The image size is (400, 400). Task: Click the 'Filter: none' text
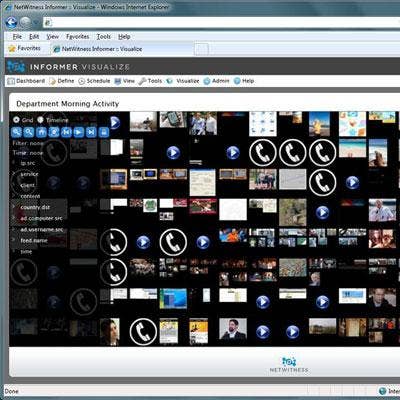[x=28, y=143]
